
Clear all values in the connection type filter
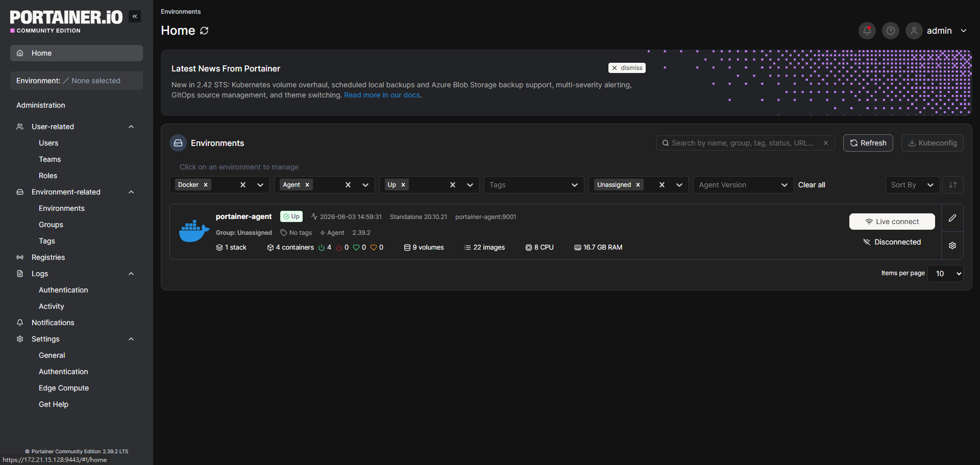348,185
